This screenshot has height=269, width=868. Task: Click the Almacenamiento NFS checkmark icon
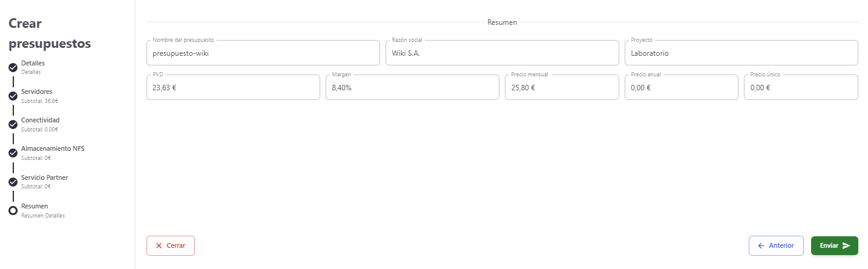[13, 153]
